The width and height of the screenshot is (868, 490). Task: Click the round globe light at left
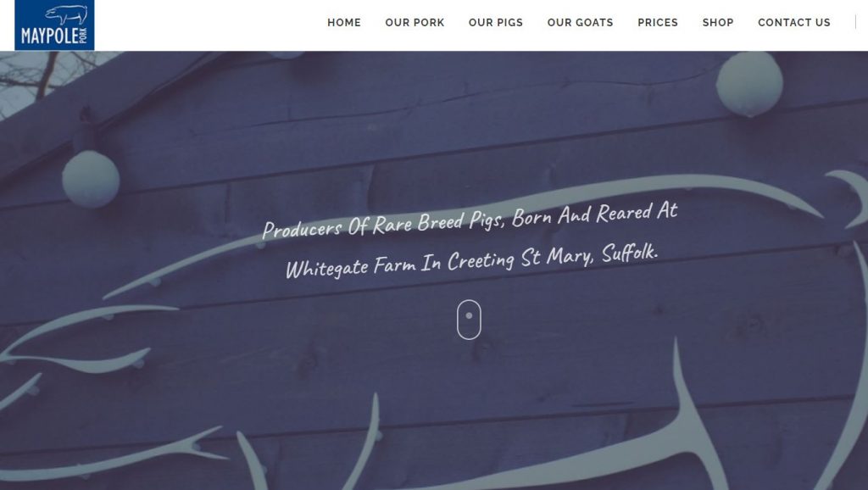[x=91, y=179]
